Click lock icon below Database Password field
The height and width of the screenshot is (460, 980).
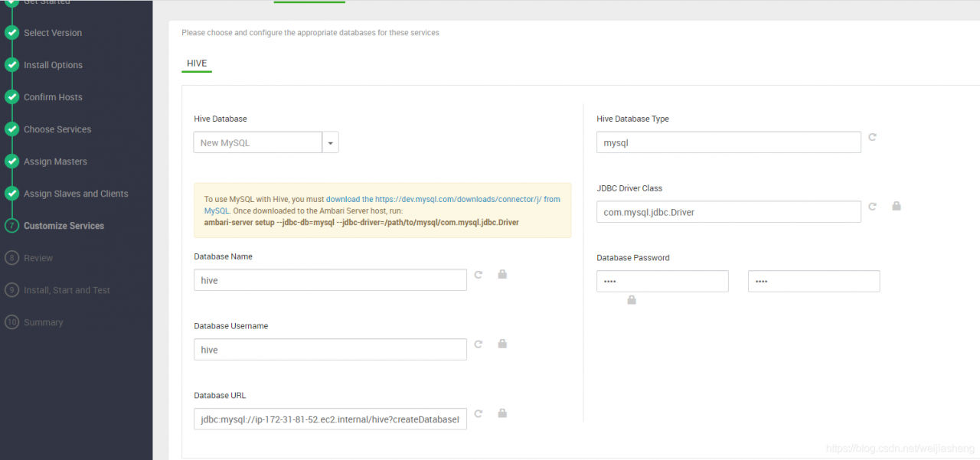pos(632,300)
